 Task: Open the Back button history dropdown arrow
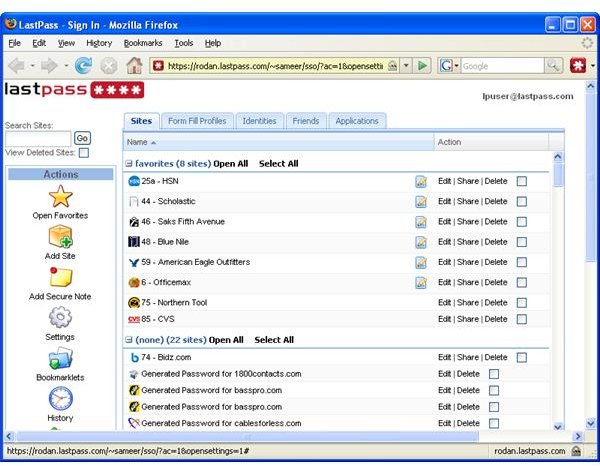coord(32,66)
